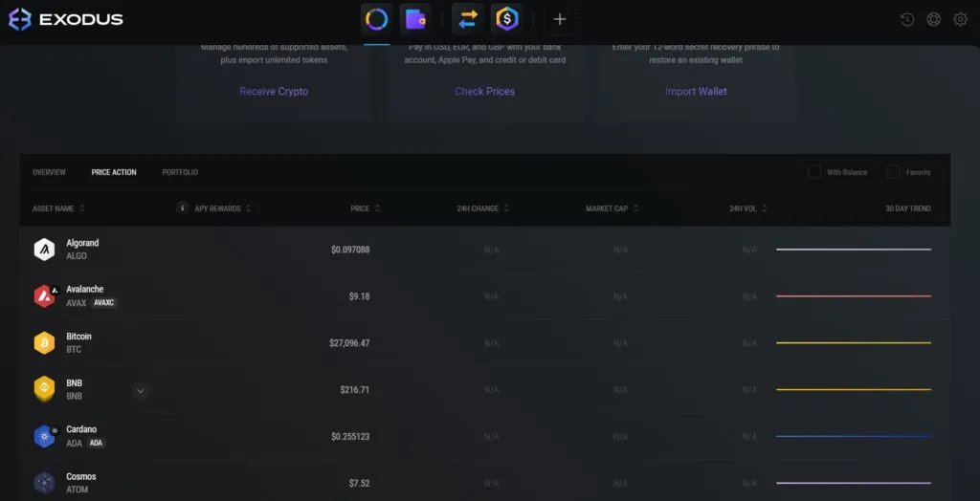
Task: Click the Check Prices link
Action: tap(485, 91)
